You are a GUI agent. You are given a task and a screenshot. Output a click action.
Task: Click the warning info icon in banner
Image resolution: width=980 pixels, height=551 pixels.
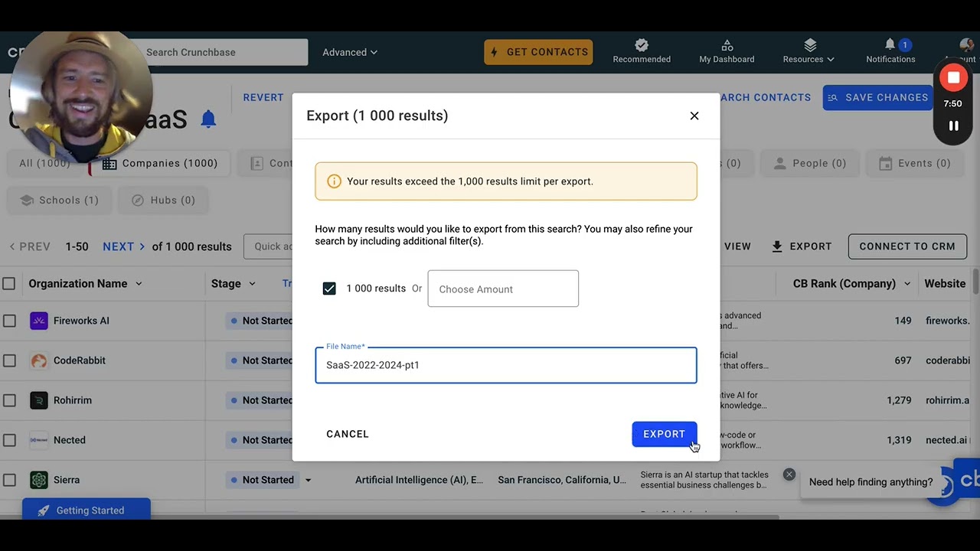point(334,181)
